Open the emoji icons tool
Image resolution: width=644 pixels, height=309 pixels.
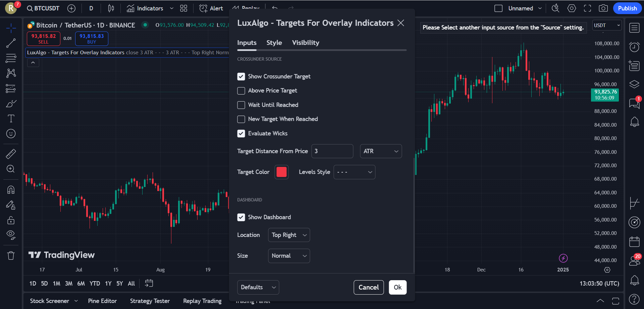click(x=11, y=134)
